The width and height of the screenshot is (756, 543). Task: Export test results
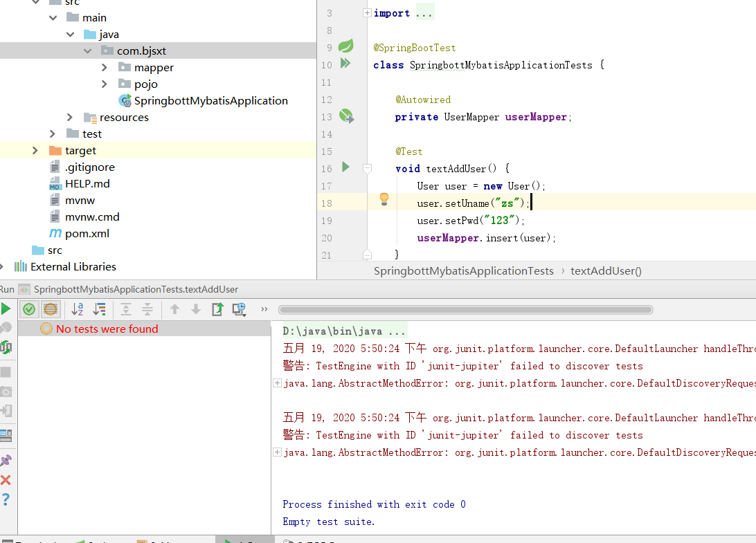click(217, 309)
